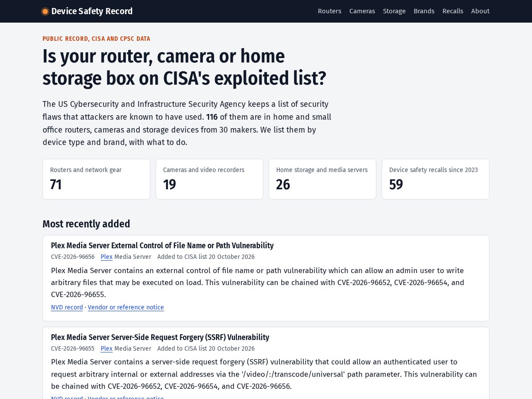Click the orange Device Safety Record logo dot

(x=45, y=12)
